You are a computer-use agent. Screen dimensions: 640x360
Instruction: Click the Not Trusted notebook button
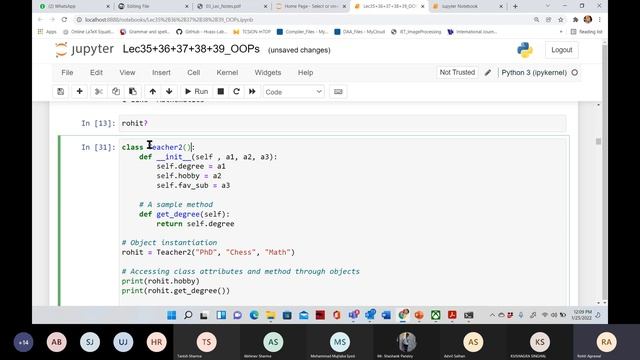(457, 72)
